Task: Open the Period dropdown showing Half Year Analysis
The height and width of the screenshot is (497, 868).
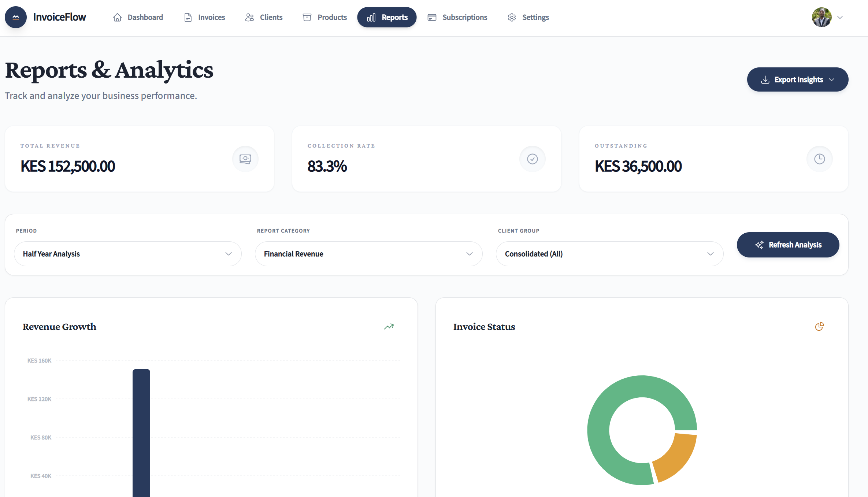Action: (x=127, y=254)
